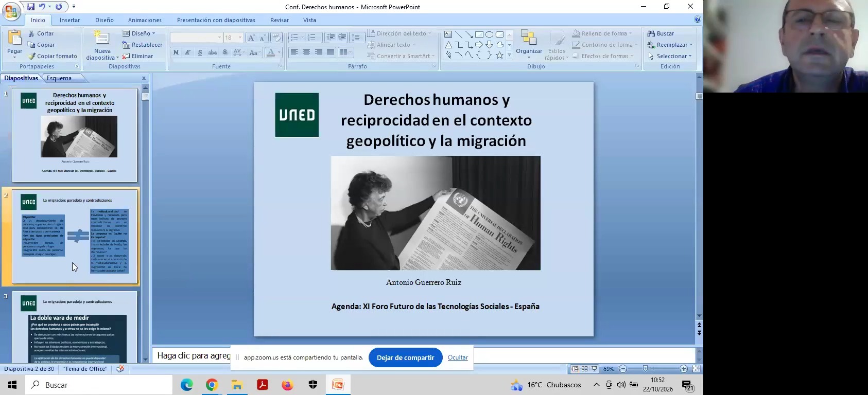Undo the last action in the quick access toolbar
Image resolution: width=868 pixels, height=395 pixels.
point(42,7)
